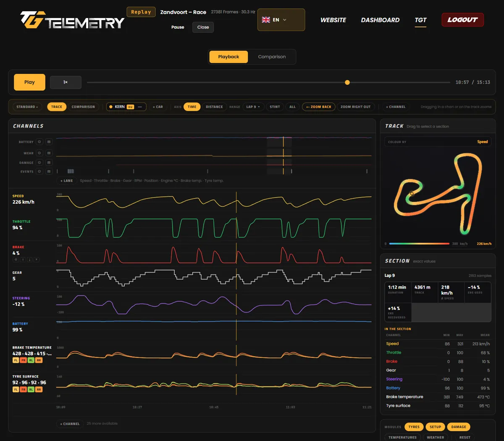Click + Channel below the charts

pyautogui.click(x=70, y=424)
